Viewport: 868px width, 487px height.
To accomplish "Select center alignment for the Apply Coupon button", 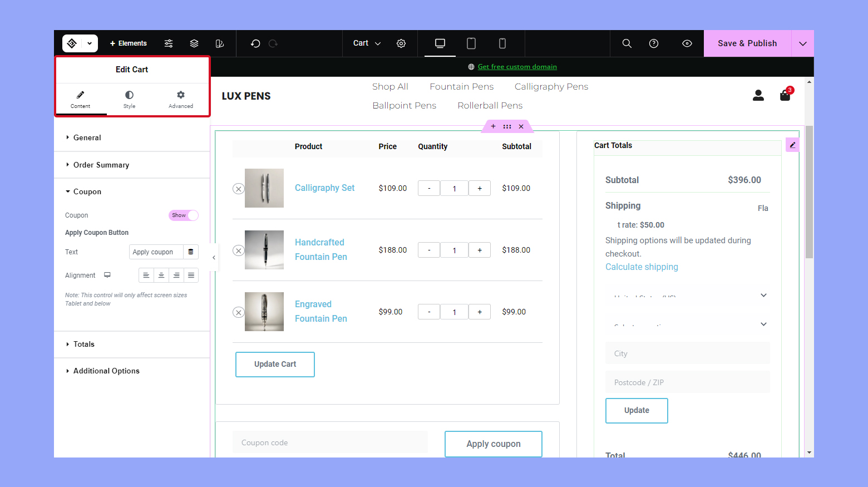I will (x=161, y=275).
